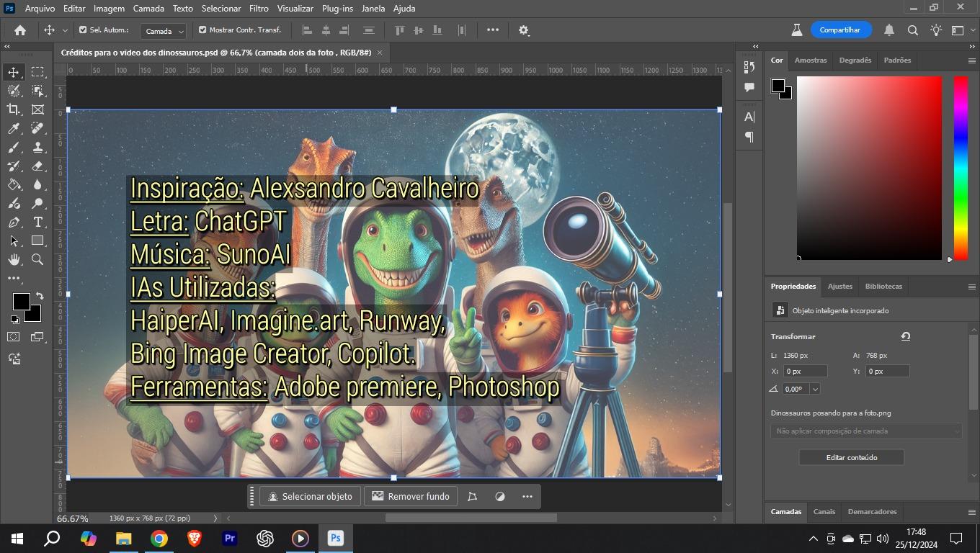The width and height of the screenshot is (980, 553).
Task: Select the Move tool
Action: pyautogui.click(x=14, y=72)
